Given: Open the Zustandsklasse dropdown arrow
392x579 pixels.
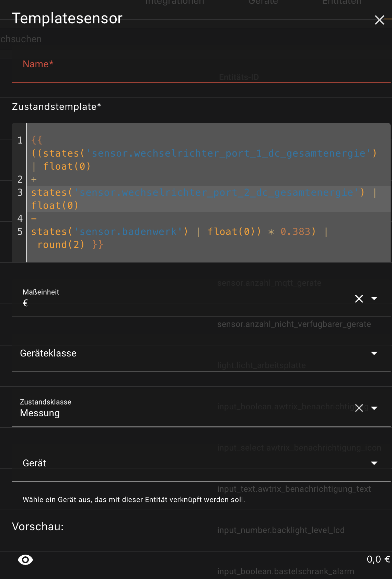Looking at the screenshot, I should (x=374, y=408).
